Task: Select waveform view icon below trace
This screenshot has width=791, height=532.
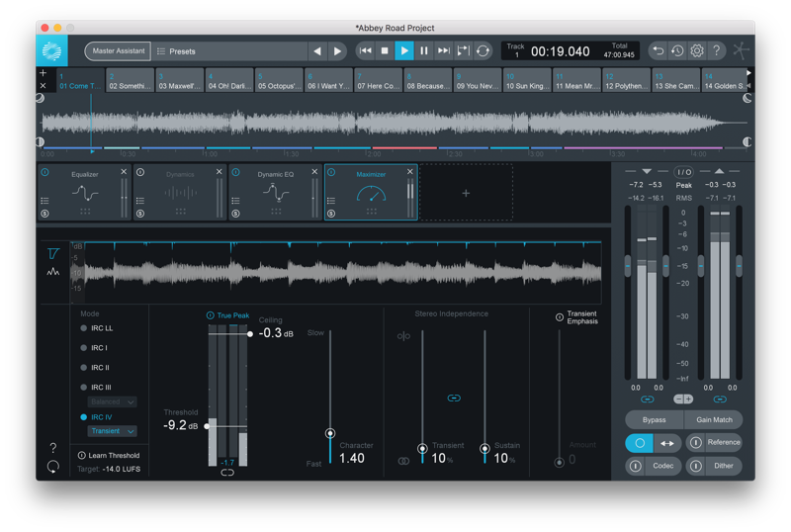Action: coord(53,272)
